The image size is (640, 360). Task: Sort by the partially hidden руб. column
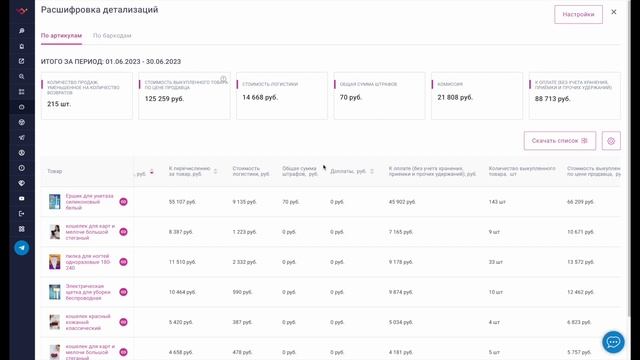(x=152, y=171)
